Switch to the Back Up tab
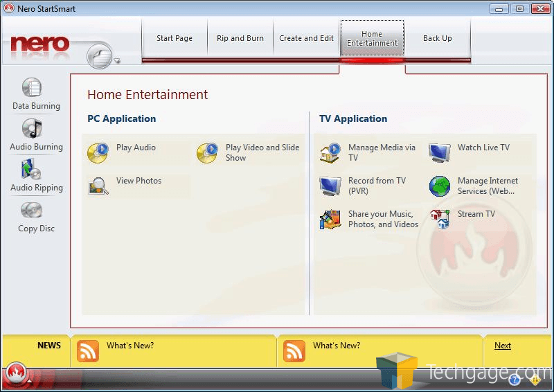 [438, 38]
